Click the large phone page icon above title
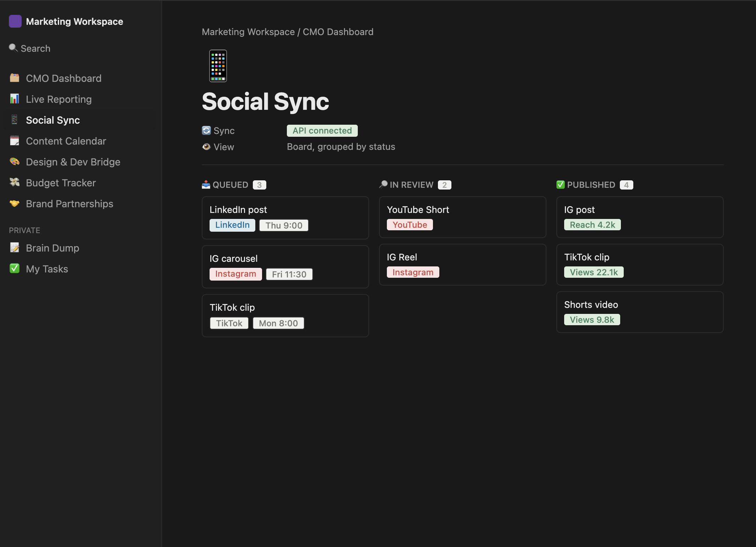The width and height of the screenshot is (756, 547). [x=218, y=66]
